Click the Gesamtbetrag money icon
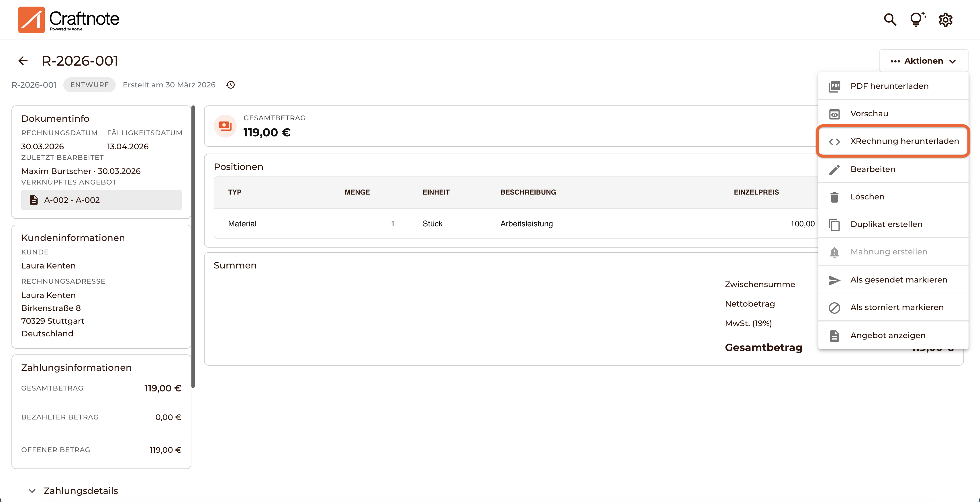Viewport: 980px width, 502px height. (225, 126)
